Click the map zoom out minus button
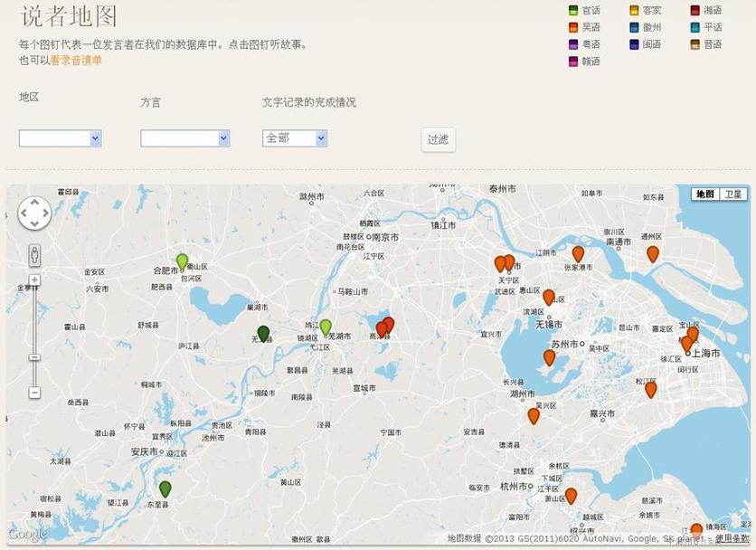Viewport: 756px width, 550px height. [x=34, y=393]
